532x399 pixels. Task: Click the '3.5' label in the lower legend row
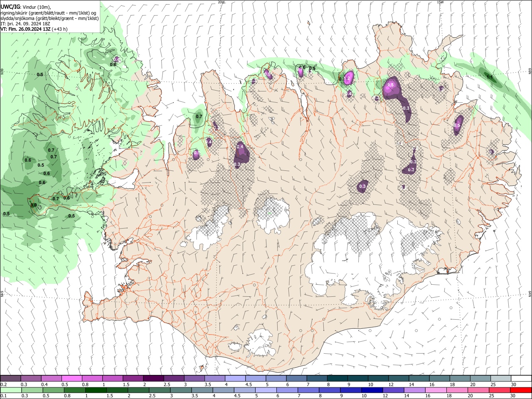click(195, 396)
